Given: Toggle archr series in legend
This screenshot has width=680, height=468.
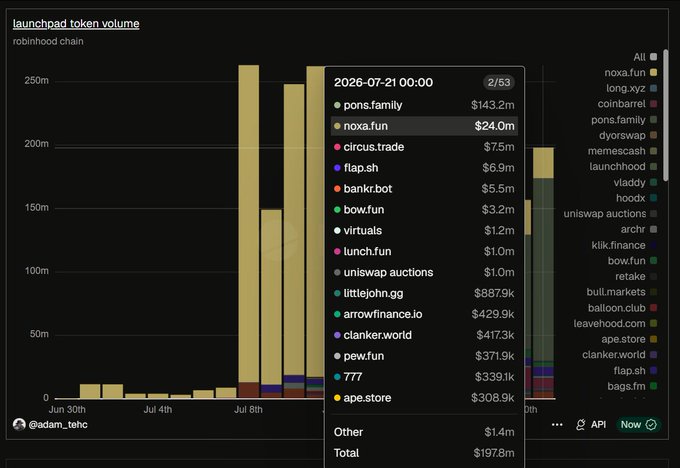Looking at the screenshot, I should pos(638,229).
